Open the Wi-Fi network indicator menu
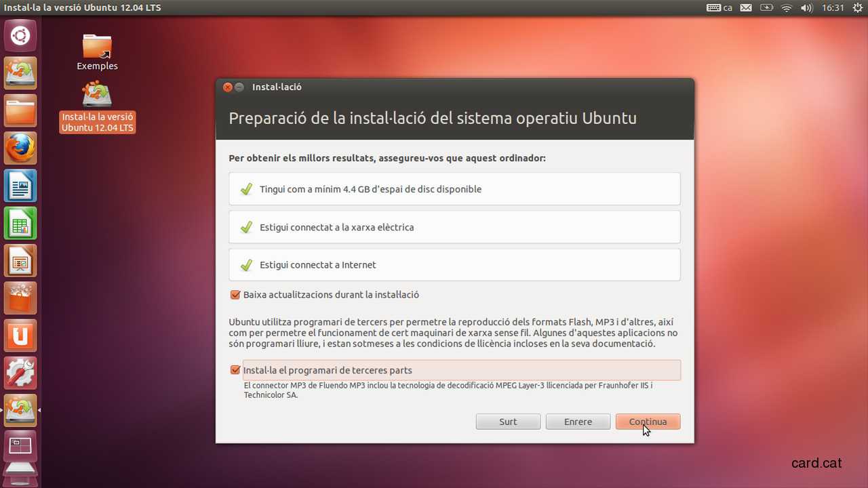 pos(787,8)
